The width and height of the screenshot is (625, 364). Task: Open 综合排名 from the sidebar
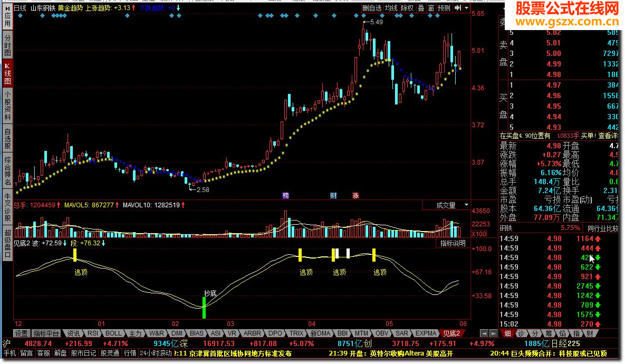[7, 170]
